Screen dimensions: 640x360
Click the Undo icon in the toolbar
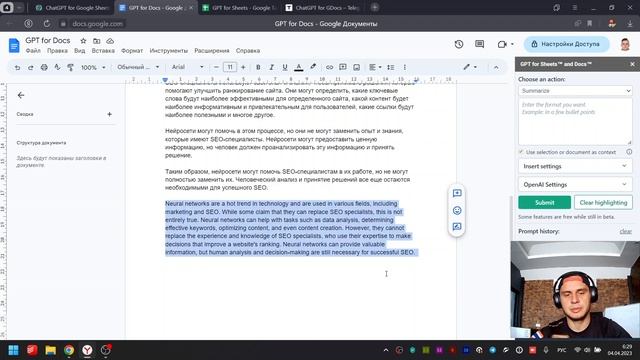[x=17, y=67]
